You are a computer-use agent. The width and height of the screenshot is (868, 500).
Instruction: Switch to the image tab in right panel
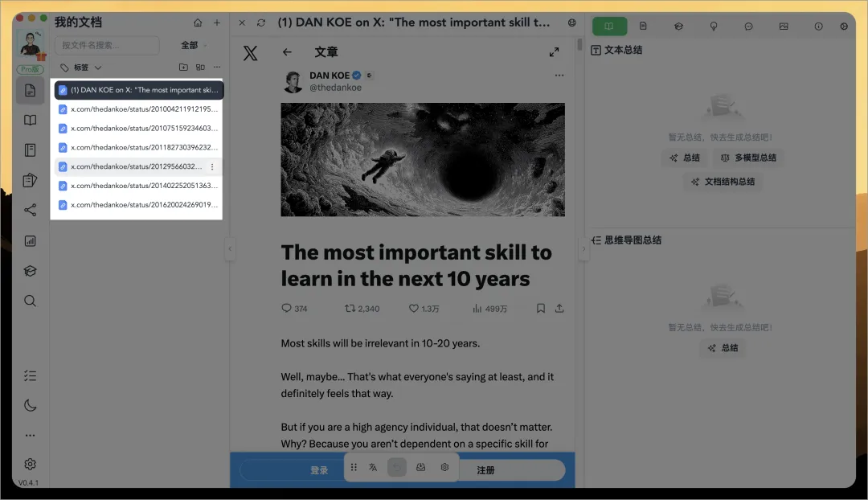[784, 27]
